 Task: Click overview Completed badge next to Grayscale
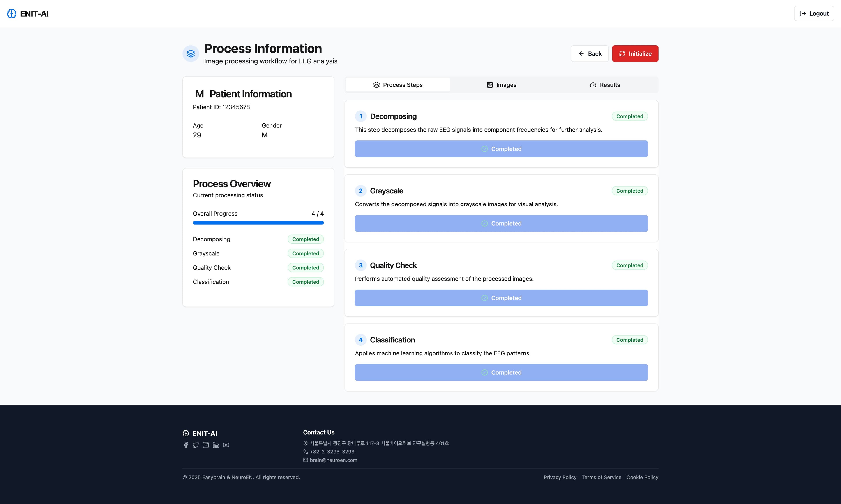(x=306, y=253)
